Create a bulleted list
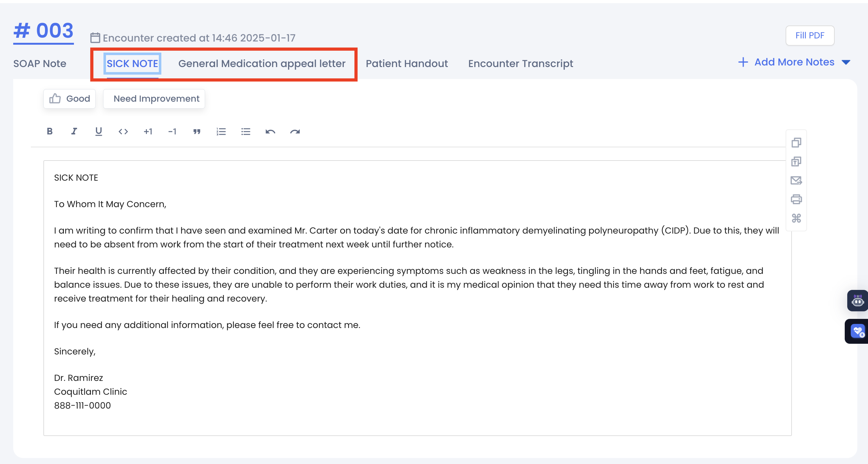The image size is (868, 464). [246, 132]
